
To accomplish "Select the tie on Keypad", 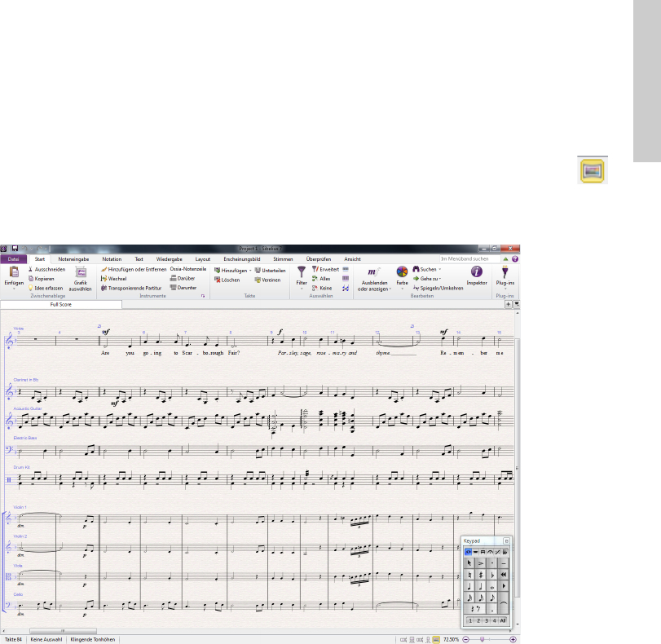I will point(504,603).
